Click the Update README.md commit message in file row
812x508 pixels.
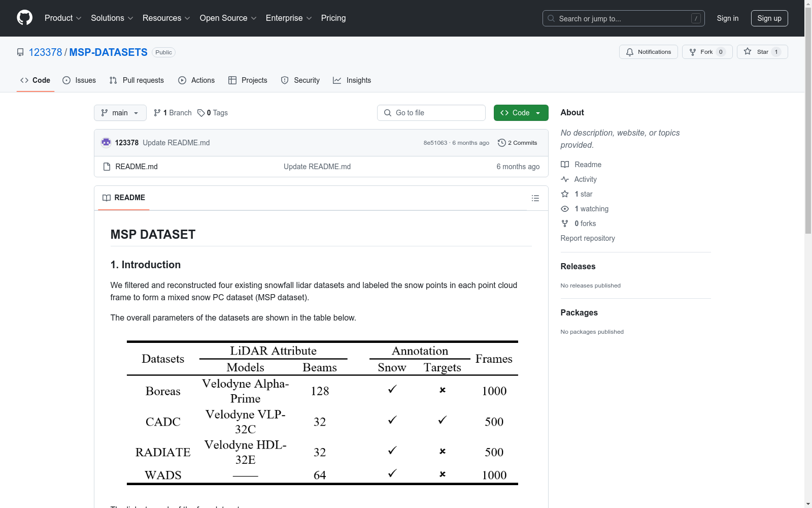tap(317, 167)
